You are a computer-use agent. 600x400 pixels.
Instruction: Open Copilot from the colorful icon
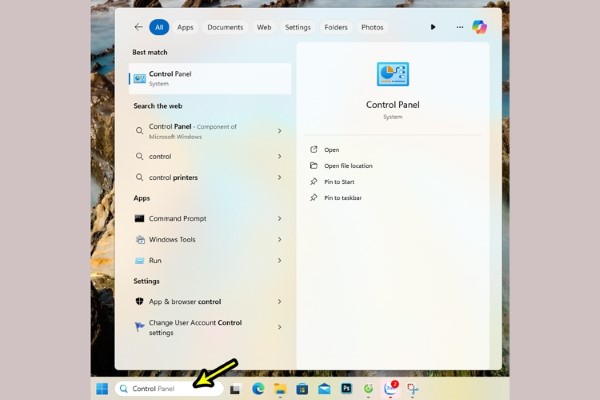click(x=479, y=27)
